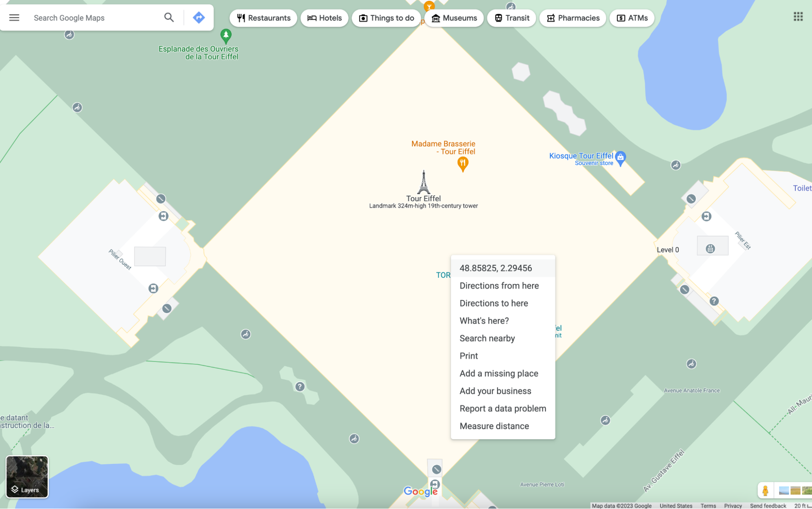Viewport: 812px width, 509px height.
Task: Select Print from context menu
Action: [503, 356]
